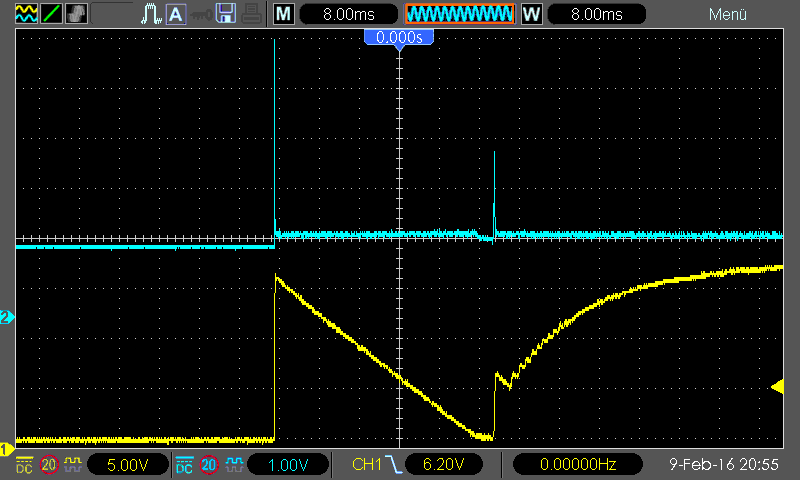Click the 0.00000Hz frequency counter readout
The image size is (800, 480).
(x=578, y=465)
